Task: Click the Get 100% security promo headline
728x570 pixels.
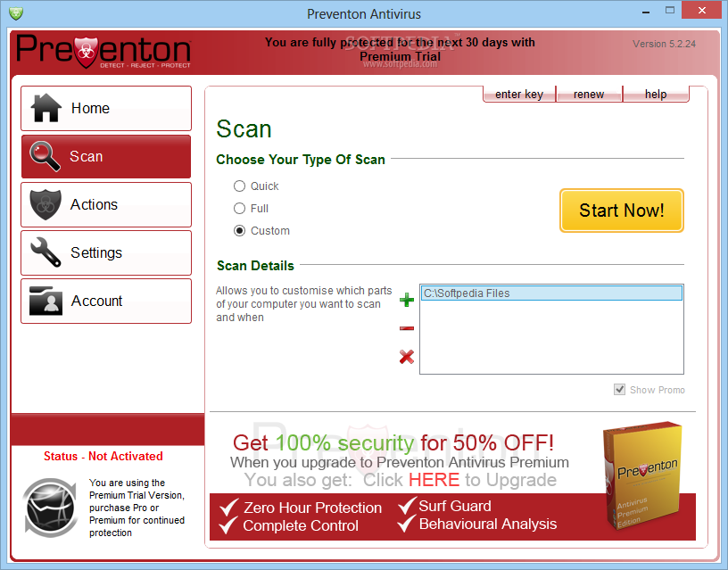Action: click(x=393, y=442)
